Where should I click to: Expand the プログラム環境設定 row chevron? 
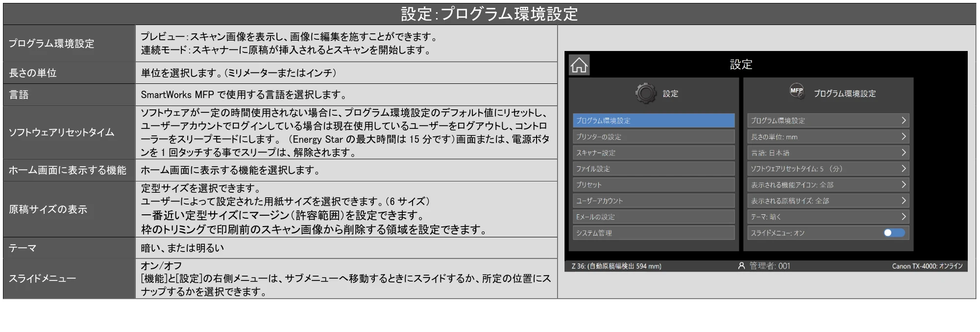click(x=904, y=121)
